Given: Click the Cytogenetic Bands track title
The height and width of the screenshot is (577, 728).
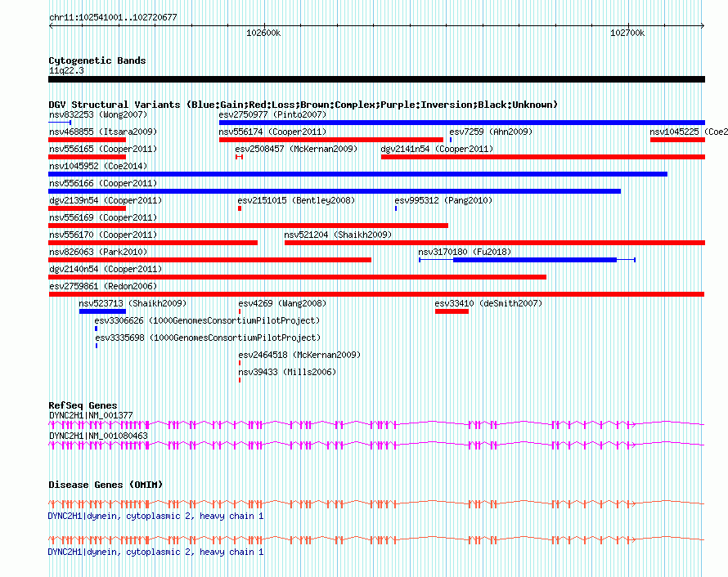Looking at the screenshot, I should [x=97, y=60].
